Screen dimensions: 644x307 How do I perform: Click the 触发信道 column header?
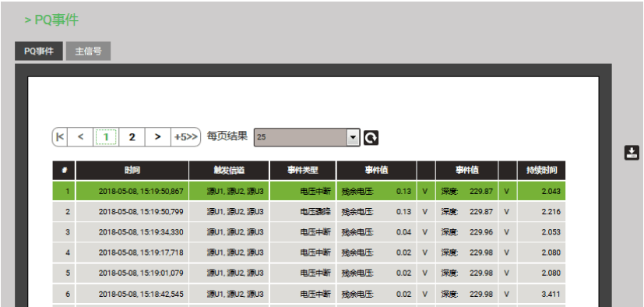(229, 170)
